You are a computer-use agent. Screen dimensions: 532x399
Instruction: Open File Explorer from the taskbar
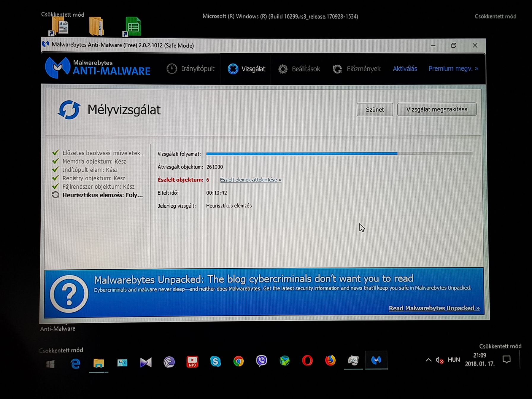pos(99,363)
